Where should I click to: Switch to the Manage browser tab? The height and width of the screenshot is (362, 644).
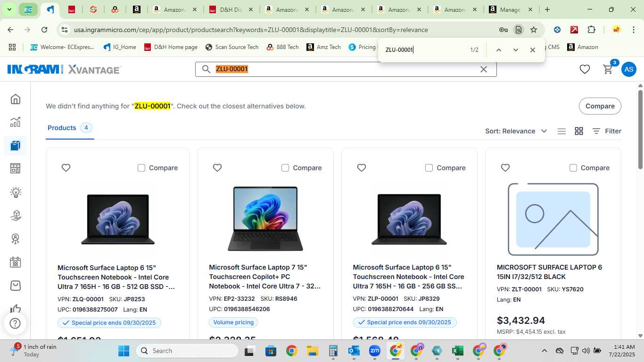click(511, 9)
